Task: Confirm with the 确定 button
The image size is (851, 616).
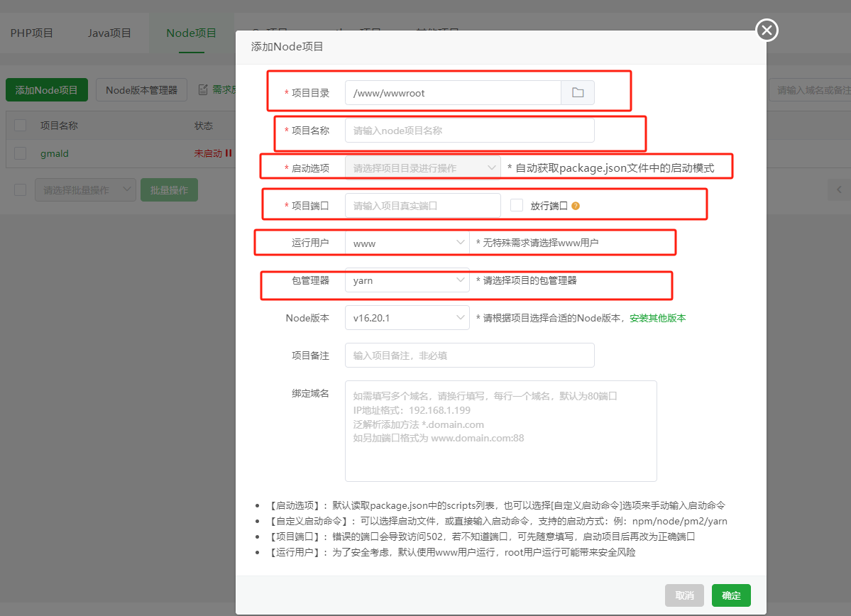Action: point(731,595)
